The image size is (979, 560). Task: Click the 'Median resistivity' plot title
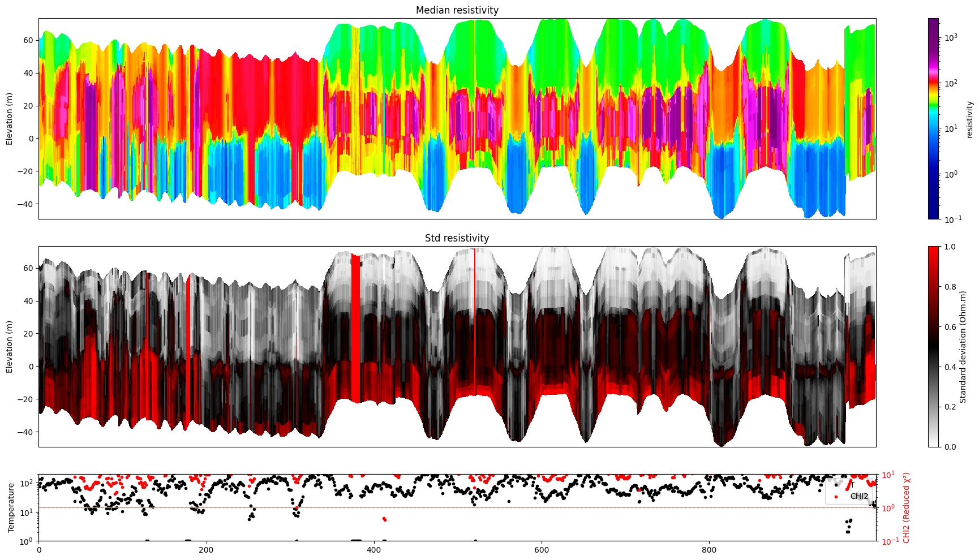[x=457, y=10]
